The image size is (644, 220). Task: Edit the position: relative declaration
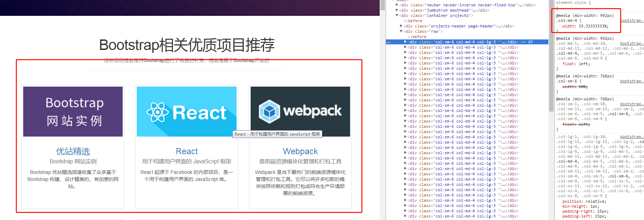584,201
